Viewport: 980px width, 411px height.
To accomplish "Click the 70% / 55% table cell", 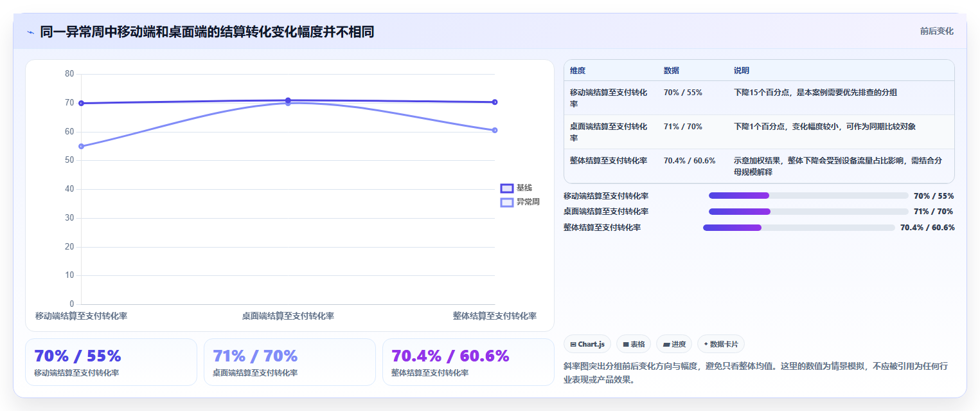I will coord(693,98).
